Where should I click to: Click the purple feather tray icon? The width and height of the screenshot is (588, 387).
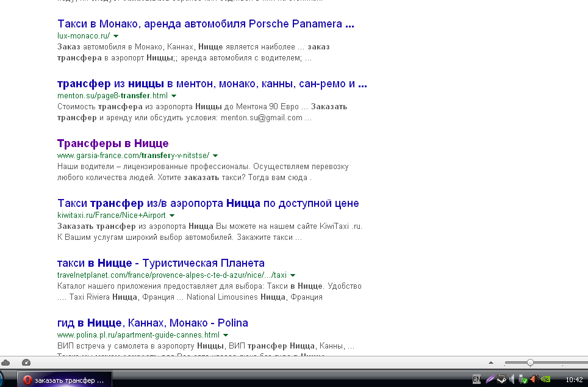pos(490,380)
